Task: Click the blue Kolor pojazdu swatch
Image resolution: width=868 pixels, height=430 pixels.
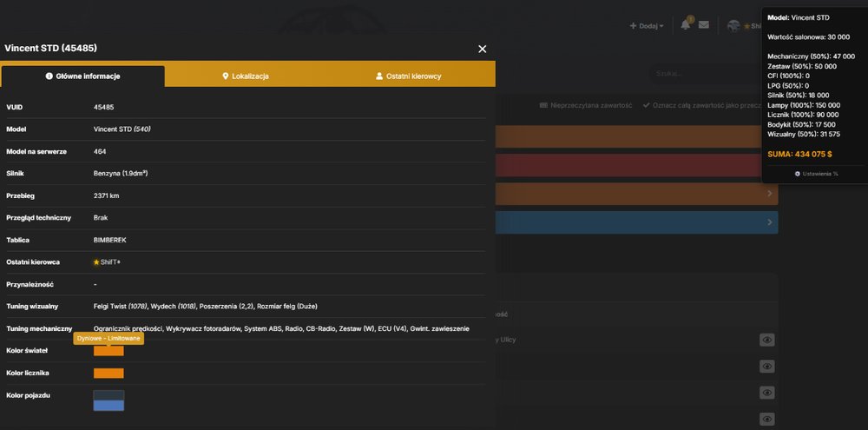Action: pyautogui.click(x=108, y=406)
